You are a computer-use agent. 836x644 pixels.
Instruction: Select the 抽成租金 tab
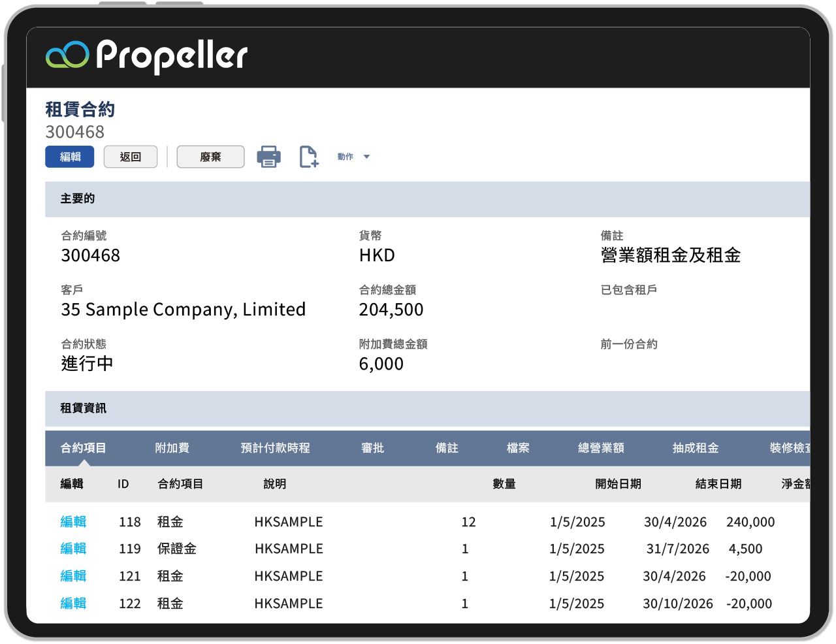[x=696, y=448]
